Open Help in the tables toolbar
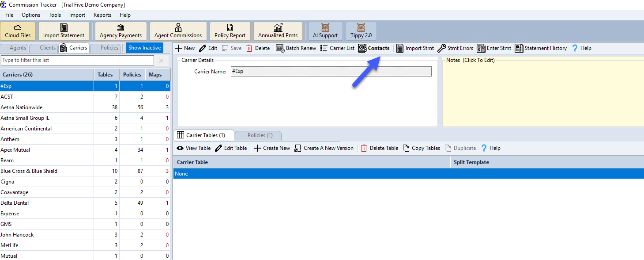The height and width of the screenshot is (260, 644). (x=490, y=148)
